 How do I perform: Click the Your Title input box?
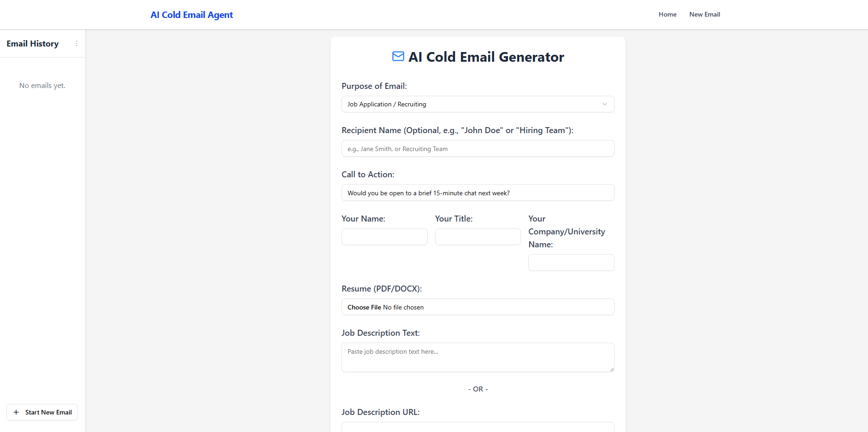tap(478, 236)
